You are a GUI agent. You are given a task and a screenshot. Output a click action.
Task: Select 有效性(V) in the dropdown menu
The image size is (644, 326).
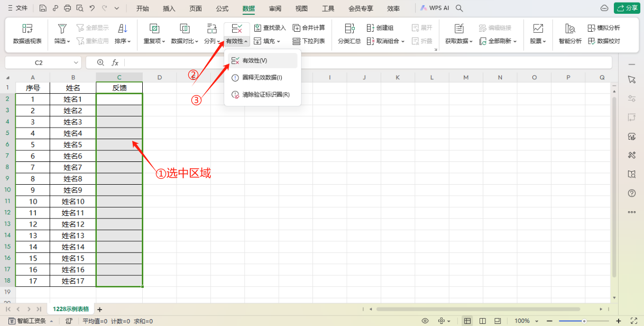tap(262, 61)
